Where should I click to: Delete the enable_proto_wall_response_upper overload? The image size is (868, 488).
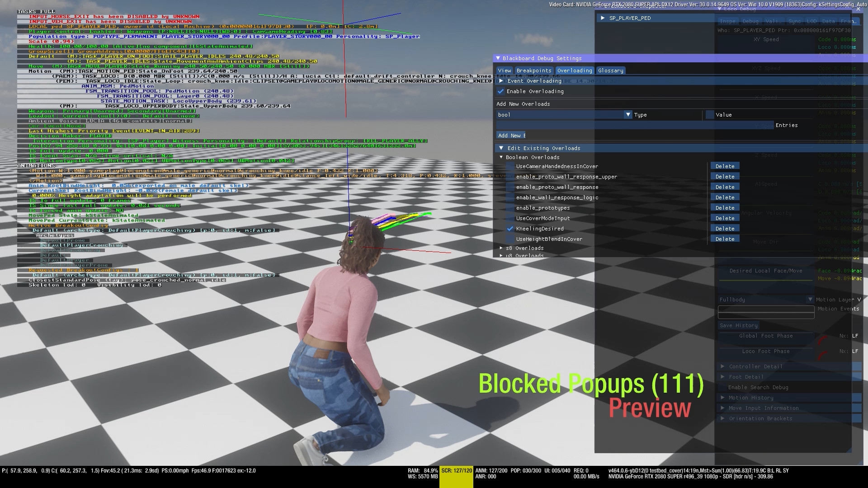tap(725, 177)
